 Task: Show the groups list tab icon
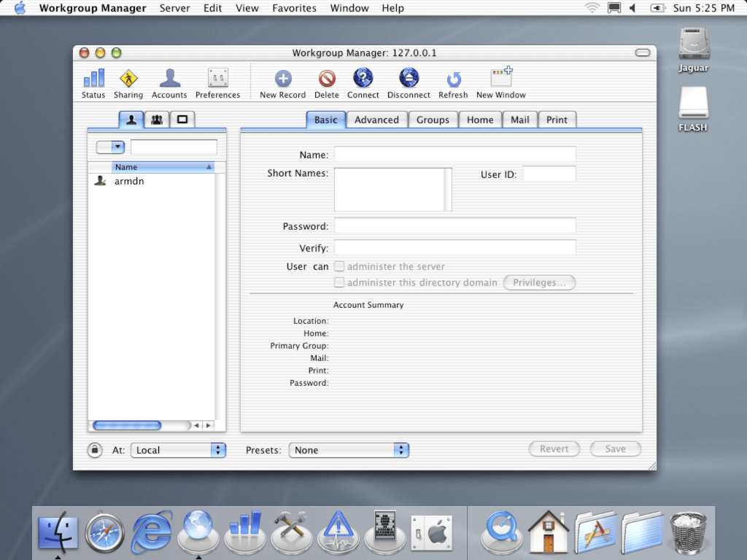[156, 120]
